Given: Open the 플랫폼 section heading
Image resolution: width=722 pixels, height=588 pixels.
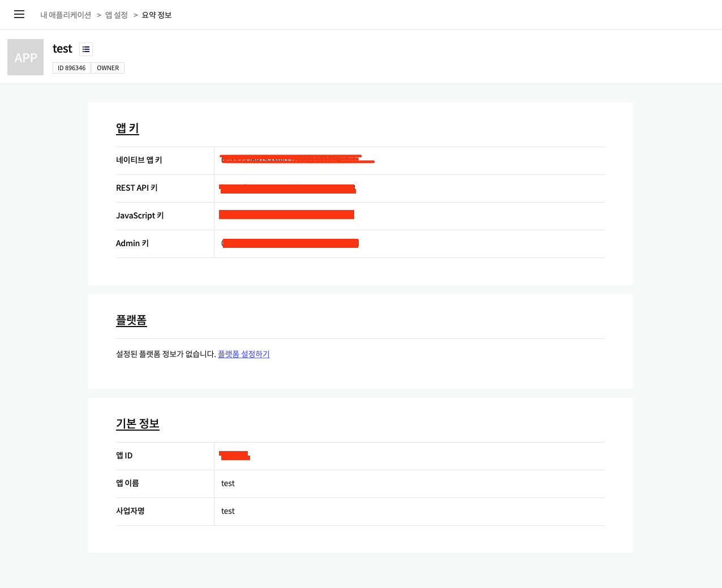Looking at the screenshot, I should 131,320.
